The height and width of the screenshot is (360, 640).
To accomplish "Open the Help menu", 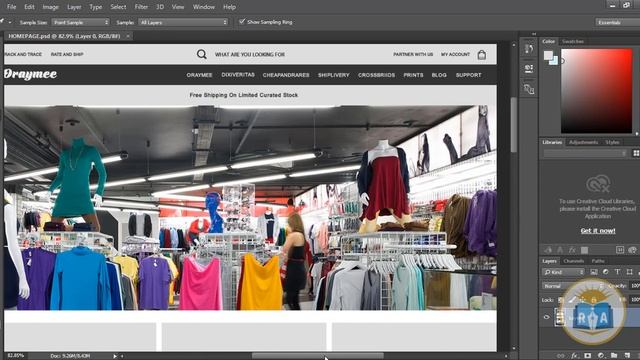I will pos(229,7).
